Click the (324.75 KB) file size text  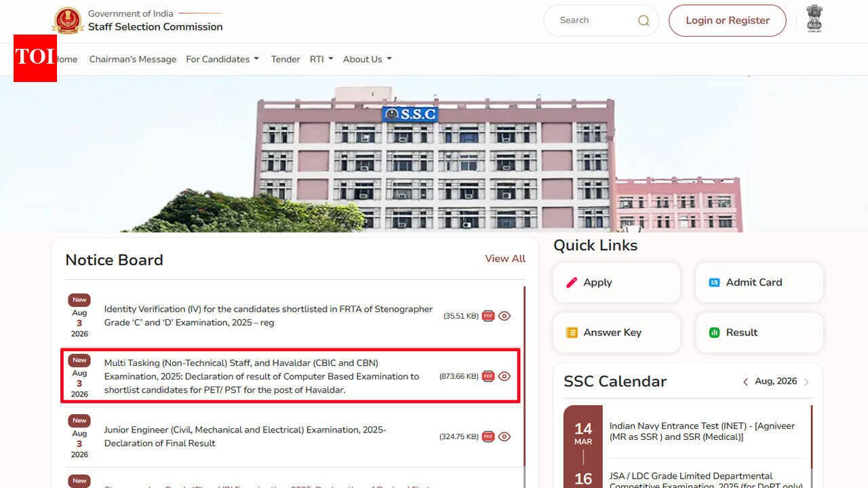pyautogui.click(x=459, y=436)
